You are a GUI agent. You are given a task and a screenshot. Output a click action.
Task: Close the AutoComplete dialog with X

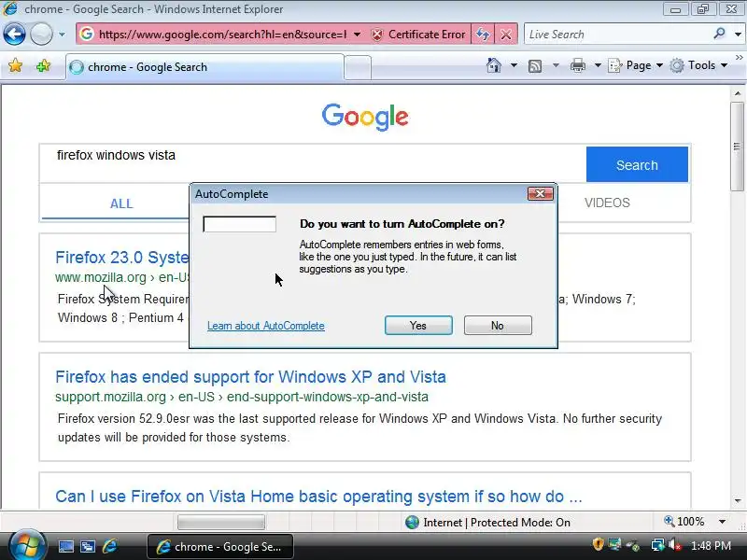click(x=541, y=193)
